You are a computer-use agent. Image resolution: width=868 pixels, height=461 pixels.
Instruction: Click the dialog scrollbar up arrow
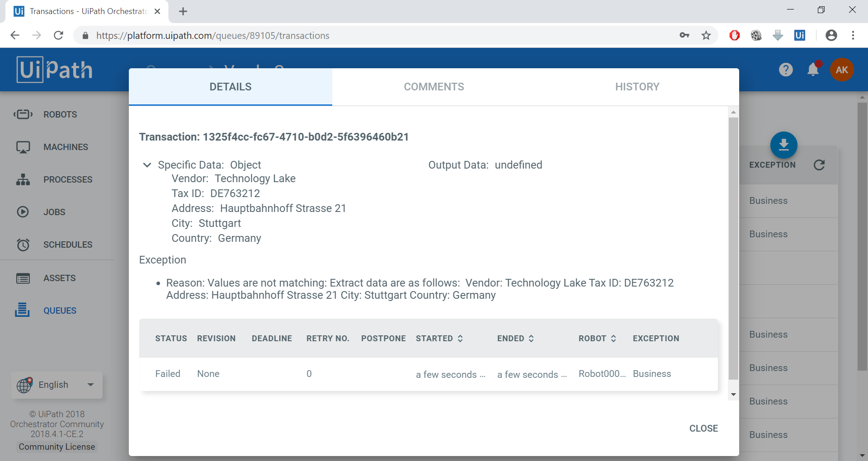pyautogui.click(x=733, y=112)
